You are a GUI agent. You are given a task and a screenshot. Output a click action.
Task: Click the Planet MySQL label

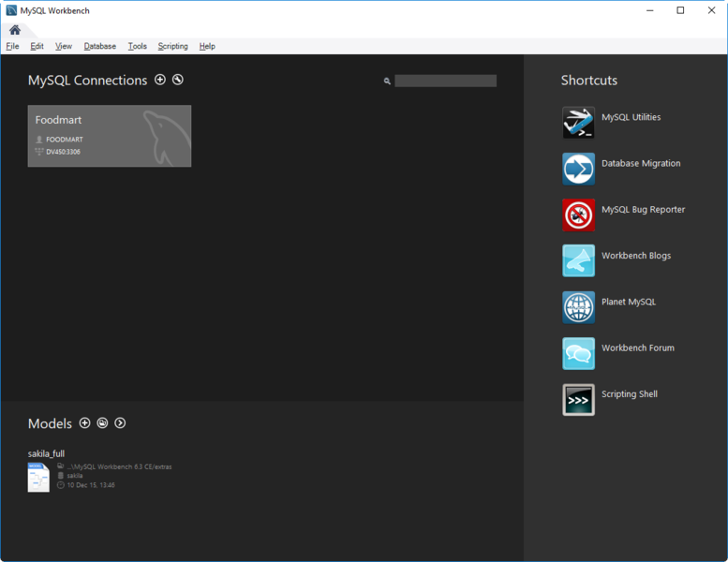629,302
